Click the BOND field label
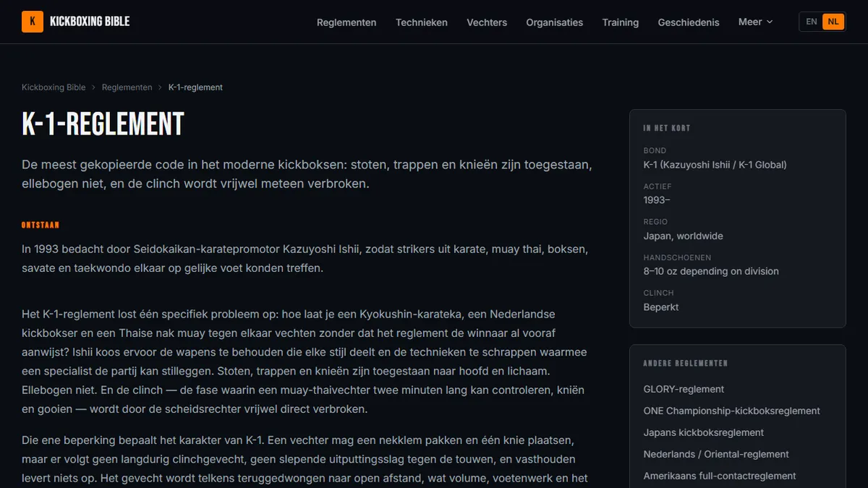 point(655,150)
